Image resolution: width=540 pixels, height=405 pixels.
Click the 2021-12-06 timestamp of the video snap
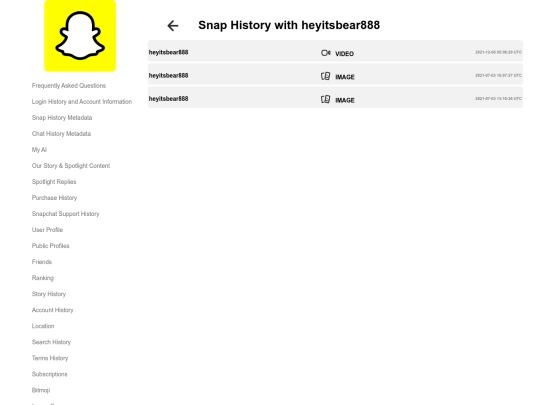[x=498, y=52]
